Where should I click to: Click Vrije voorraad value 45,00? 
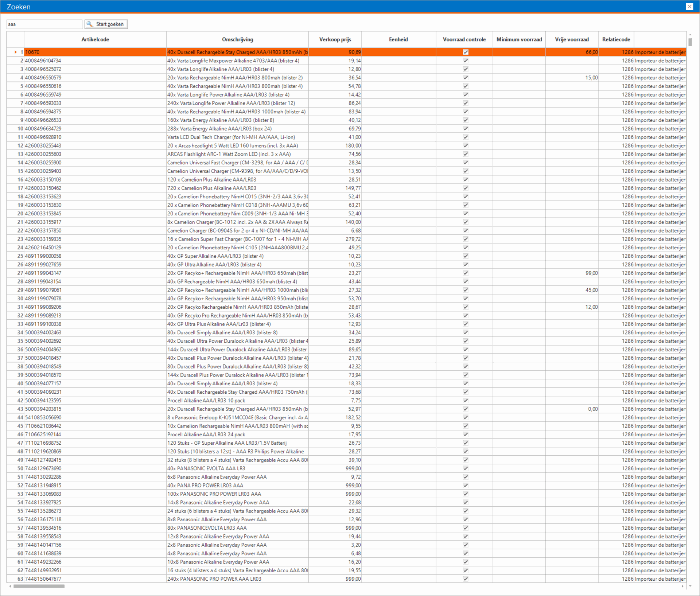(x=591, y=290)
